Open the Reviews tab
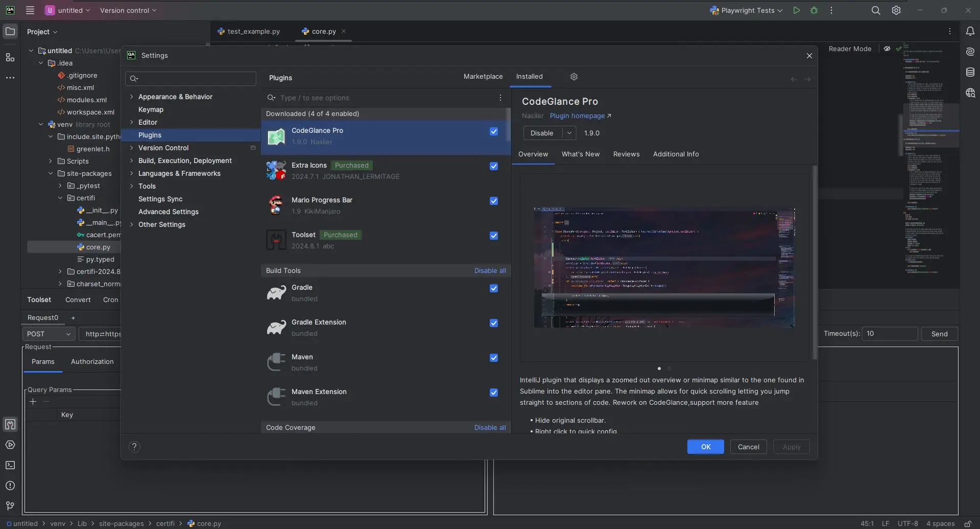This screenshot has width=980, height=529. (626, 154)
